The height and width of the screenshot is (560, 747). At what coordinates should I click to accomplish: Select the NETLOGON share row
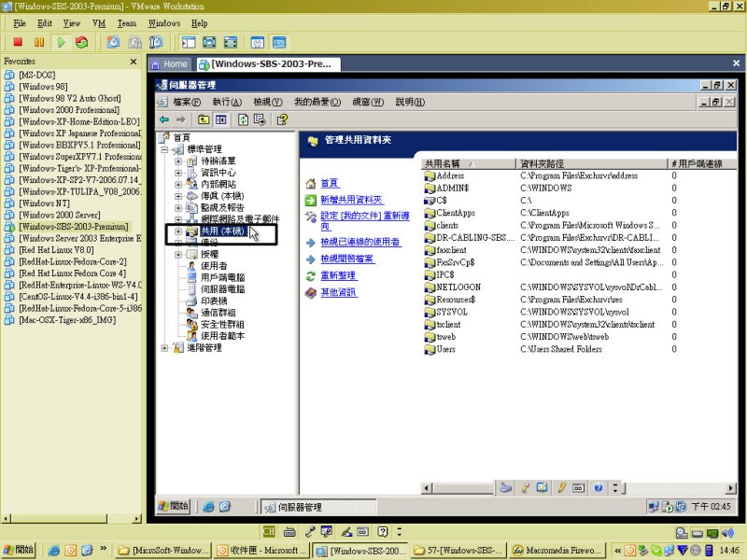(578, 287)
